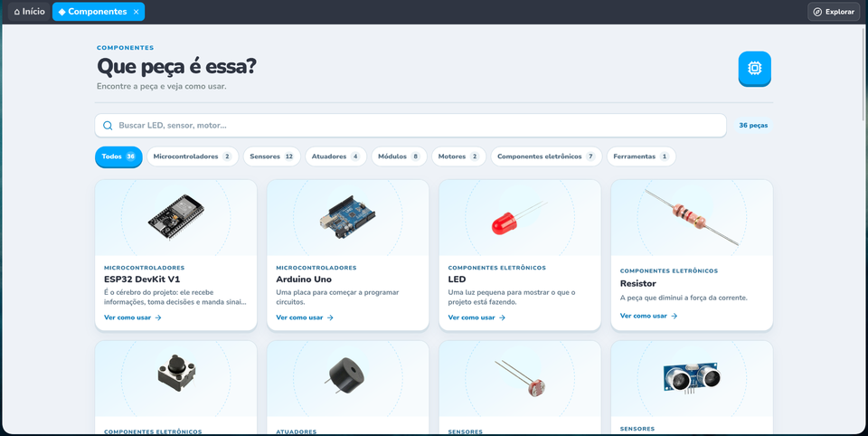Click Ver como usar for Resistor
Viewport: 868px width, 436px height.
[649, 316]
